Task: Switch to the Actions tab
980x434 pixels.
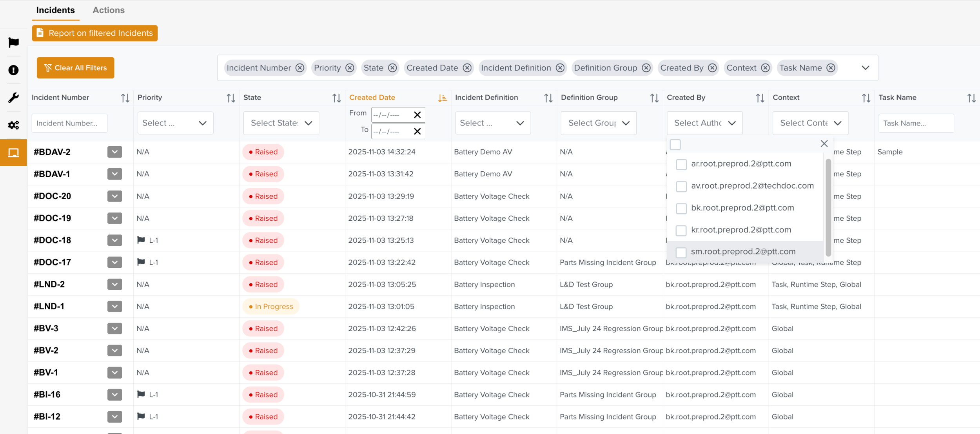Action: (x=109, y=10)
